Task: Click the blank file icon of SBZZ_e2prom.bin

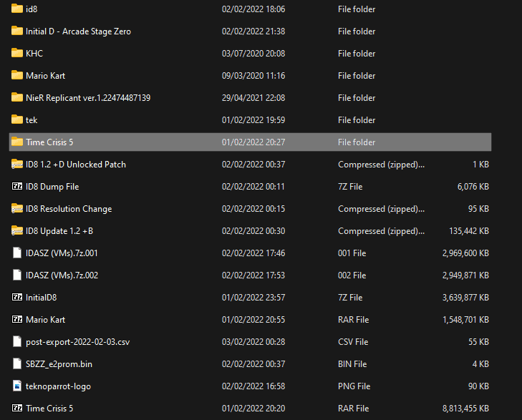Action: click(x=17, y=363)
